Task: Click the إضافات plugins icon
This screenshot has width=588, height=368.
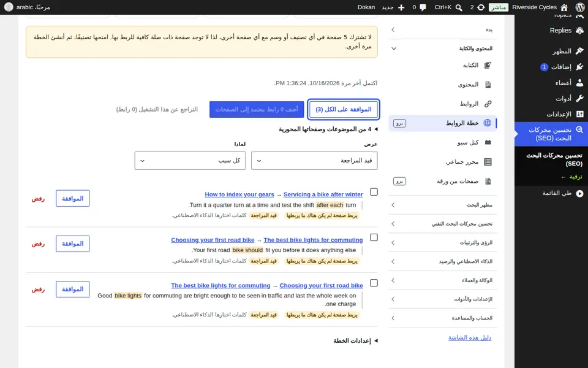Action: pos(580,67)
